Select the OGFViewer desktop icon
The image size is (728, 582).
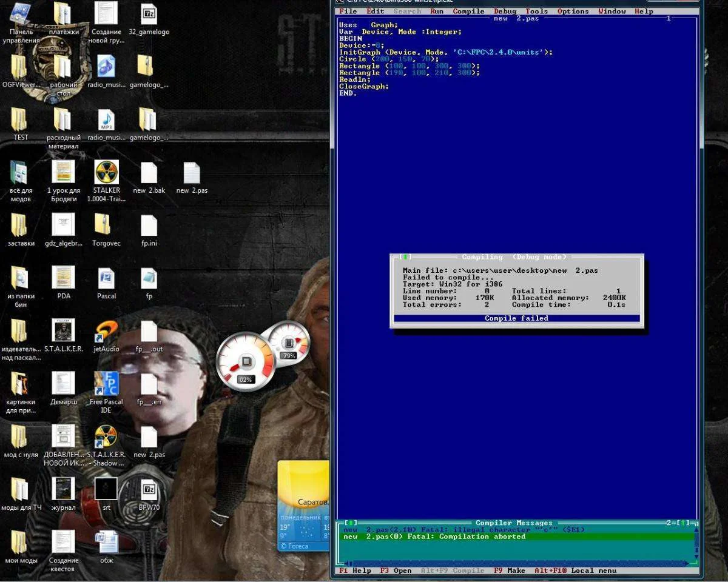coord(21,72)
